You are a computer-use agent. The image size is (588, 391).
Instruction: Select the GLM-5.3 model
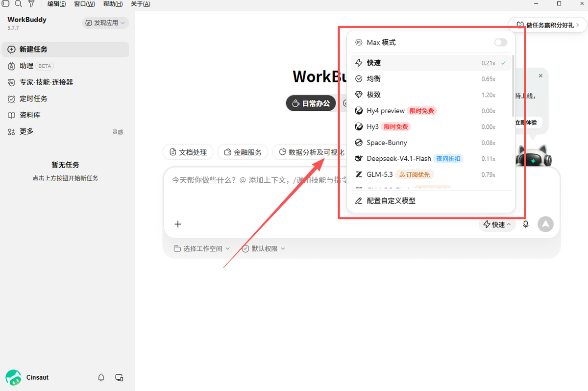click(431, 174)
